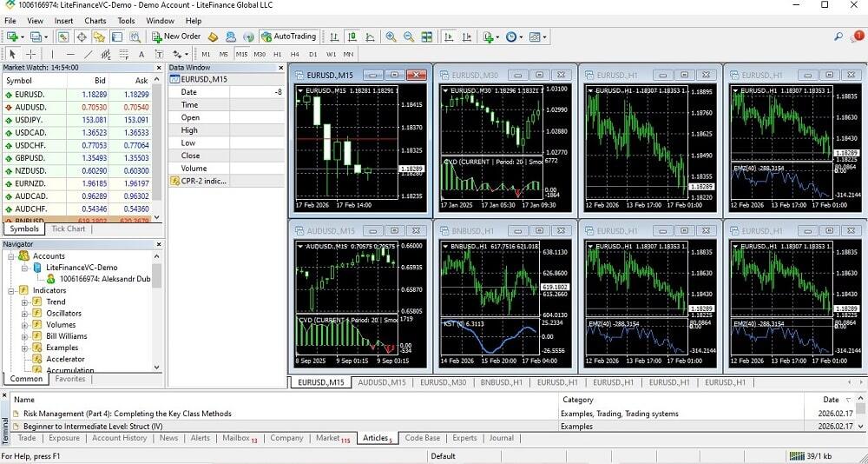Select the USDJPY. row in Market Watch
The width and height of the screenshot is (868, 464).
coord(77,120)
